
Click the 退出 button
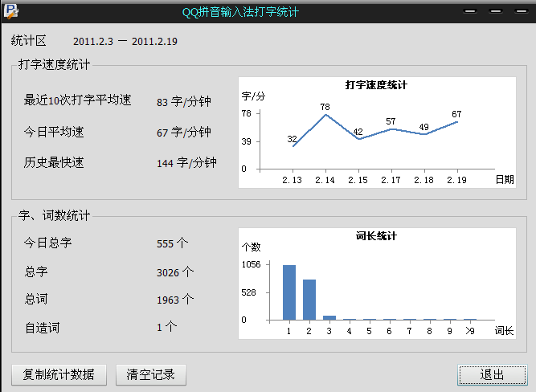click(492, 374)
